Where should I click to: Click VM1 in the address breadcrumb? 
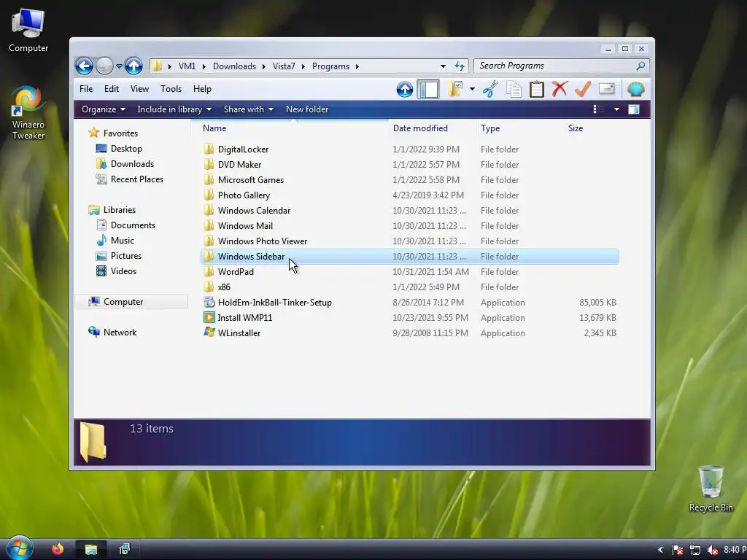coord(187,66)
